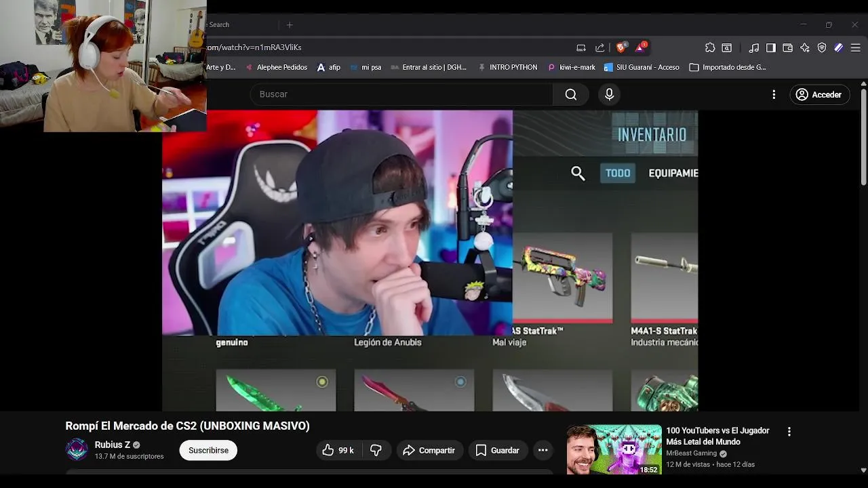Click the MrBeast Gaming channel name
This screenshot has height=488, width=868.
691,453
